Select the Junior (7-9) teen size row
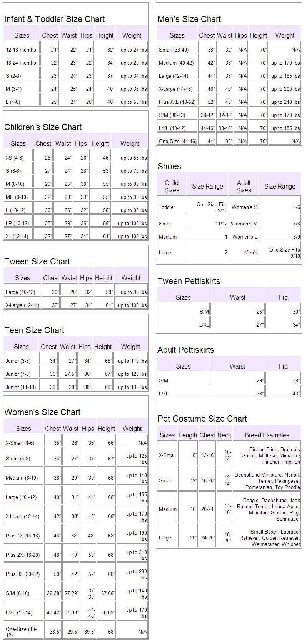This screenshot has width=307, height=644. tap(18, 374)
